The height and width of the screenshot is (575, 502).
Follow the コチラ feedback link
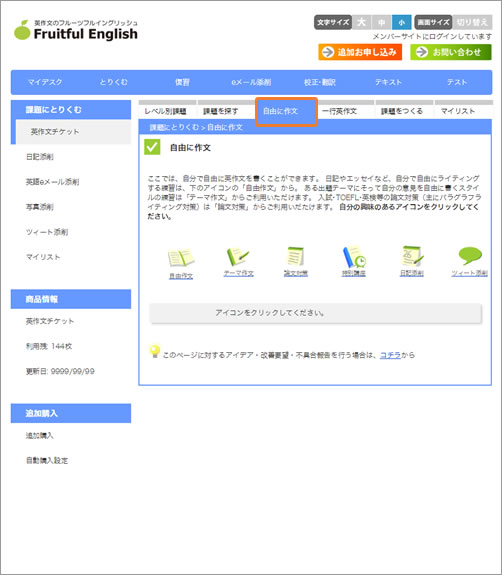click(x=390, y=355)
